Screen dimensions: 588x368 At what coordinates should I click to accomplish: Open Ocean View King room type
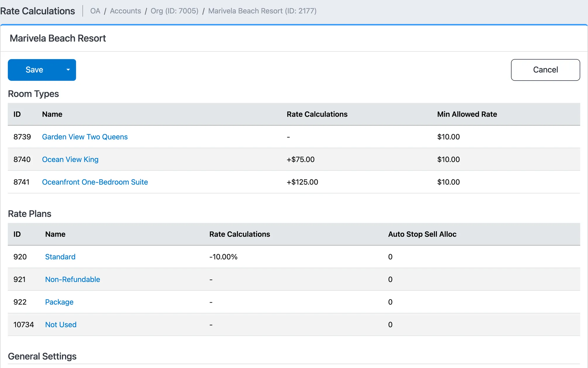tap(70, 160)
